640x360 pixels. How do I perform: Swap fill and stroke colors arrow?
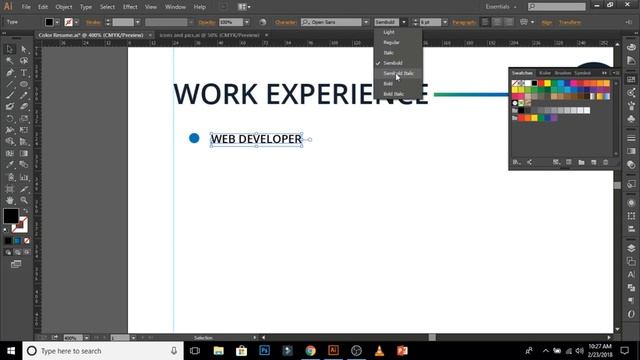tap(26, 211)
